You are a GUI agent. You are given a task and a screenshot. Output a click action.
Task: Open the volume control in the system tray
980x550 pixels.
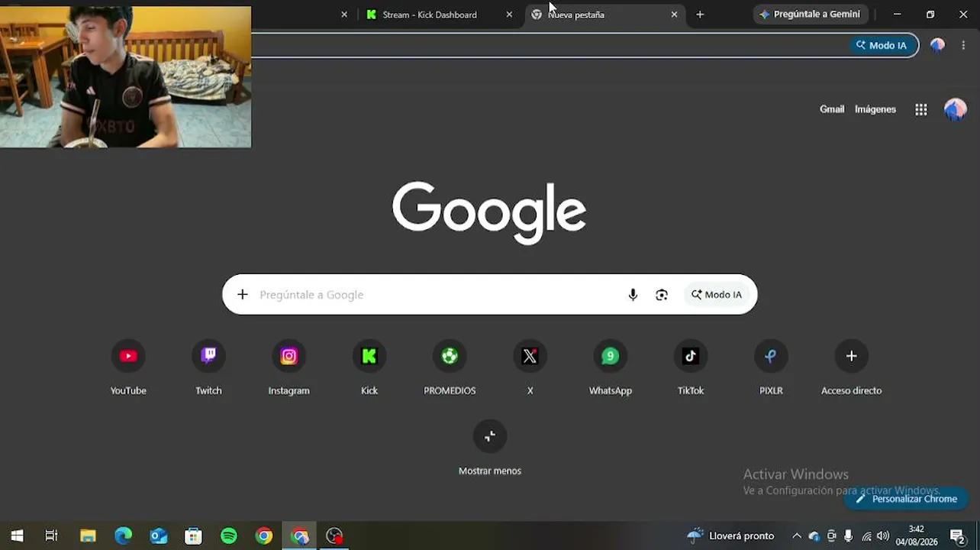tap(883, 536)
